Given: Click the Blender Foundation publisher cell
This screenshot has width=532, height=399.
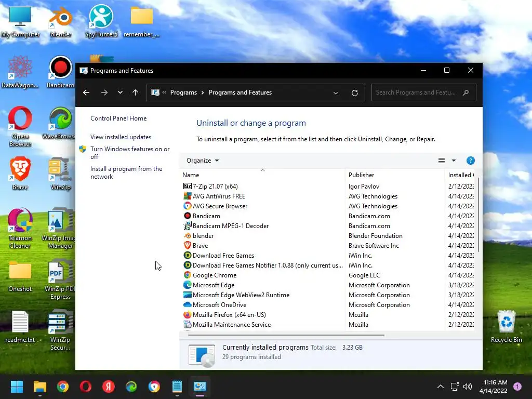Looking at the screenshot, I should pyautogui.click(x=375, y=235).
